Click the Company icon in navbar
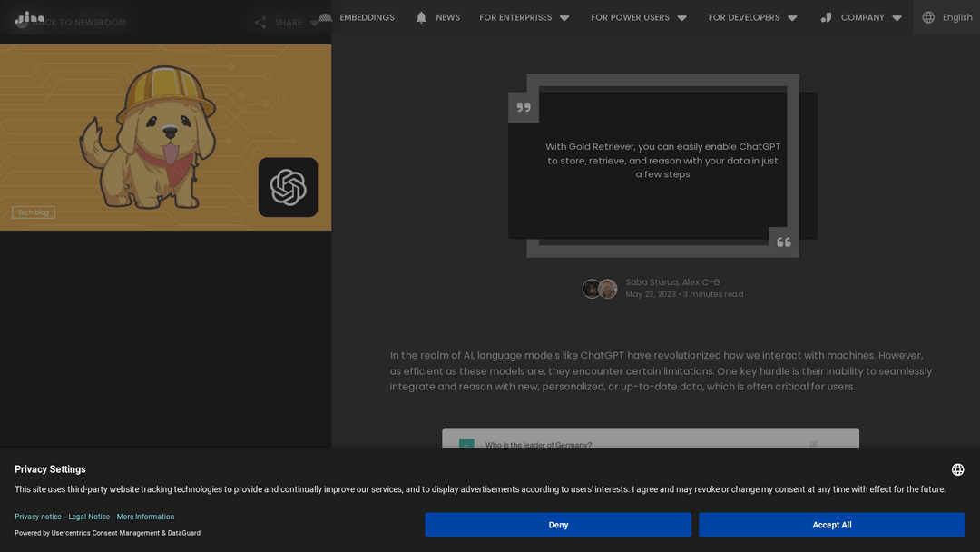Image resolution: width=980 pixels, height=552 pixels. (x=827, y=17)
